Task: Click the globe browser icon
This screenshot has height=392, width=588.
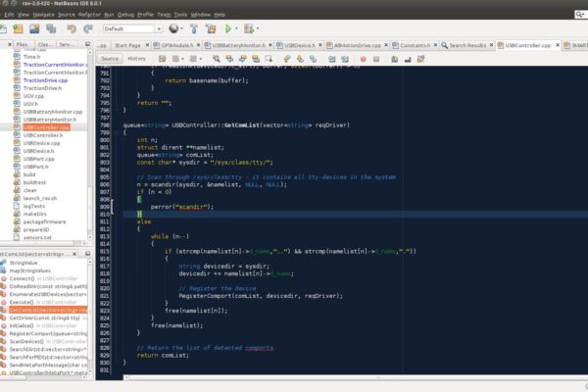Action: pyautogui.click(x=173, y=28)
